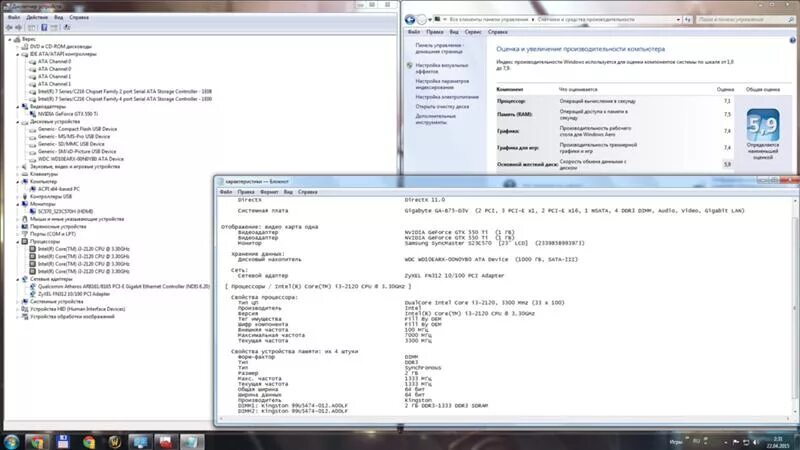Collapse the Дисковые устройства (disk drives) node
The width and height of the screenshot is (800, 450).
[x=17, y=122]
